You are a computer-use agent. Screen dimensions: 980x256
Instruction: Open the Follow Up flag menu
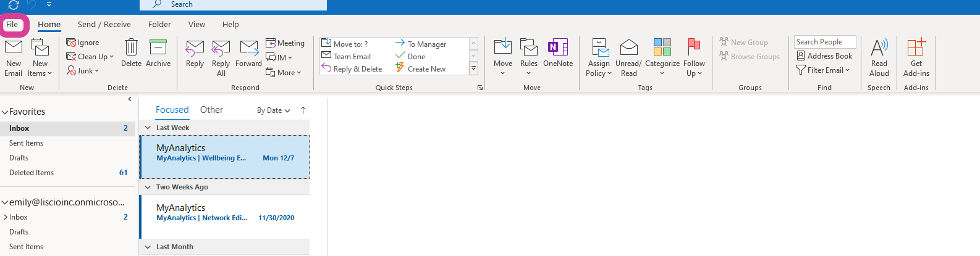click(x=694, y=58)
